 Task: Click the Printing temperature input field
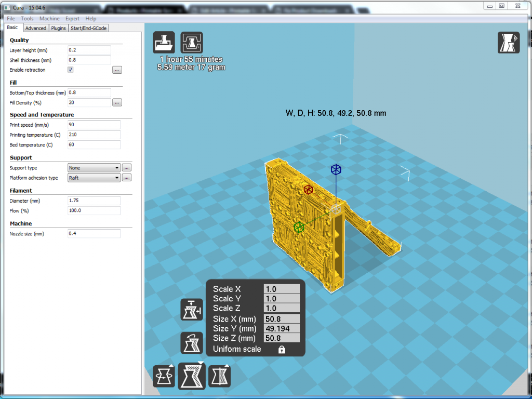click(94, 135)
